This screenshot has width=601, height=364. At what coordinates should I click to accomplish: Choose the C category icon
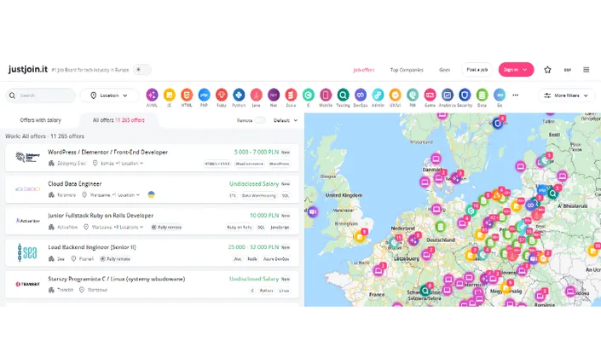[308, 95]
